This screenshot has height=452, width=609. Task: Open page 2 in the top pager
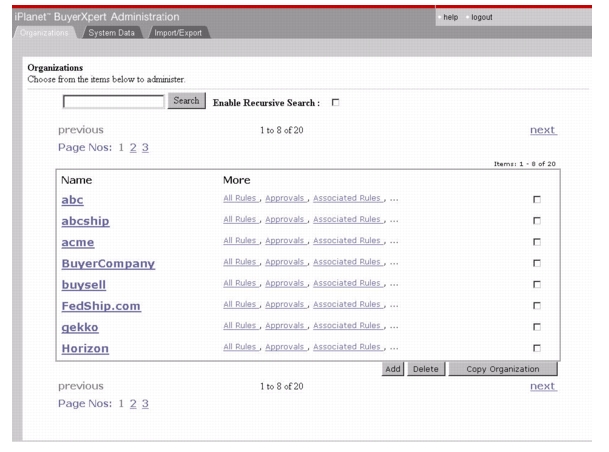coord(133,148)
